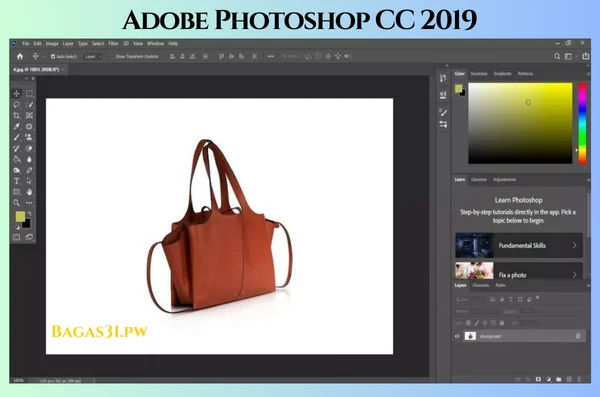Click the Share icon at top right

pos(585,56)
